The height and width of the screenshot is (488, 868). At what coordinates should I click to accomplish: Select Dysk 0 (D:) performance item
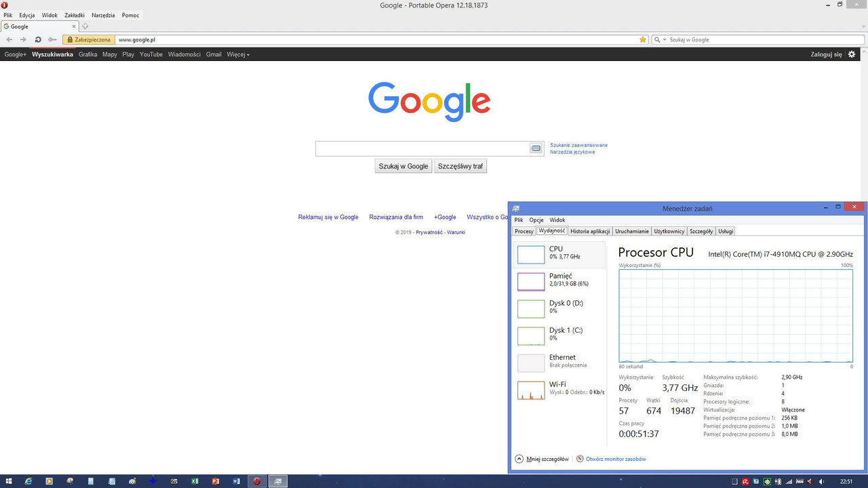[560, 308]
